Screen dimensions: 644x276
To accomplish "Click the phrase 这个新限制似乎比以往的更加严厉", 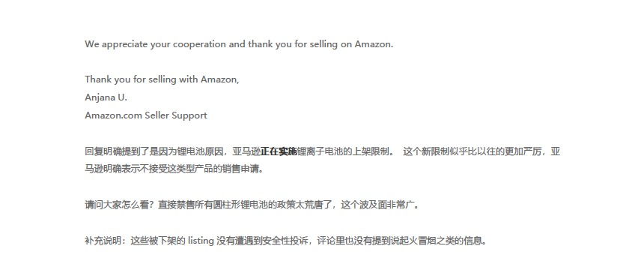I will click(x=474, y=151).
